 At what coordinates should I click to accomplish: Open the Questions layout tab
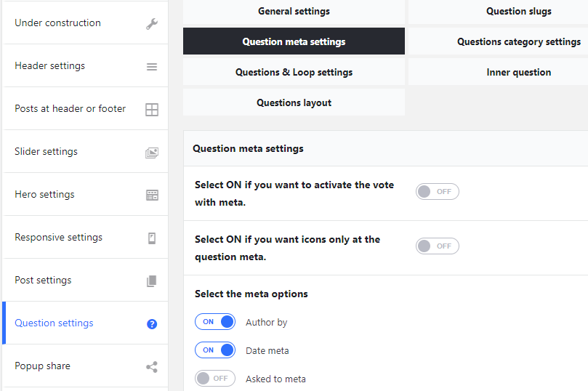pyautogui.click(x=294, y=103)
